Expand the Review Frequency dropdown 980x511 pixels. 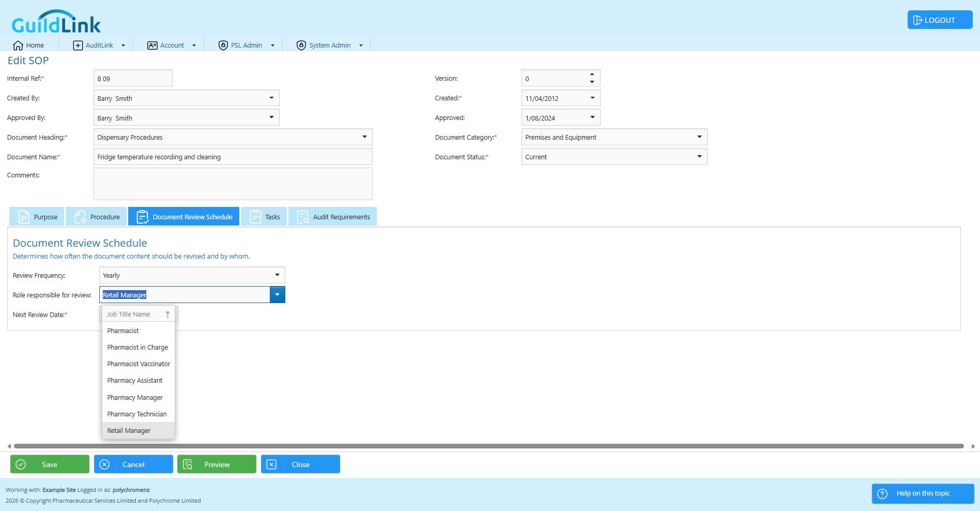point(277,275)
